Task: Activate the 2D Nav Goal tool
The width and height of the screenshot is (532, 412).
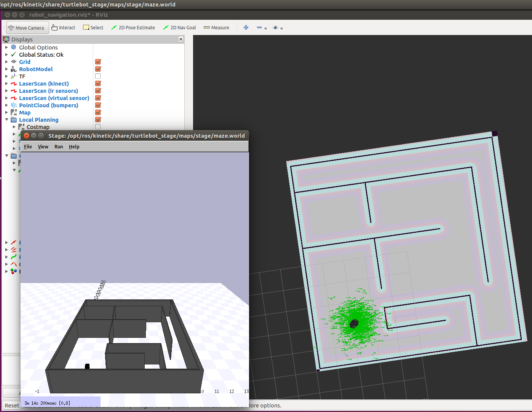Action: click(179, 28)
